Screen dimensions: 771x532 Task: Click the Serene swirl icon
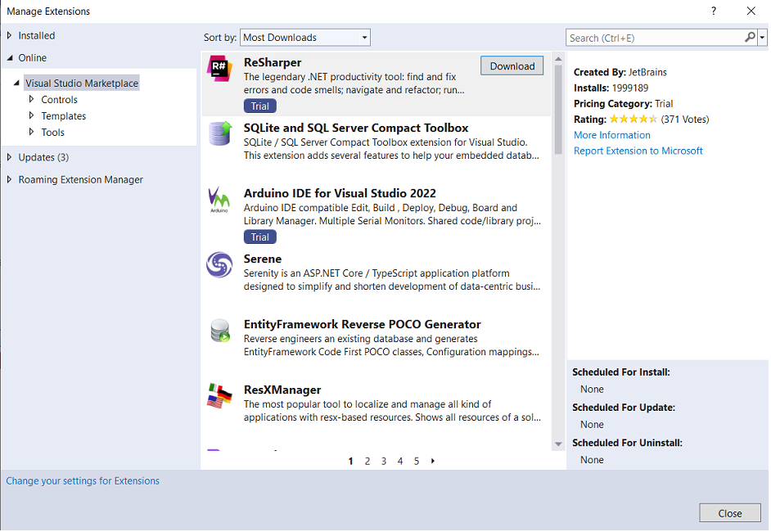(x=219, y=264)
